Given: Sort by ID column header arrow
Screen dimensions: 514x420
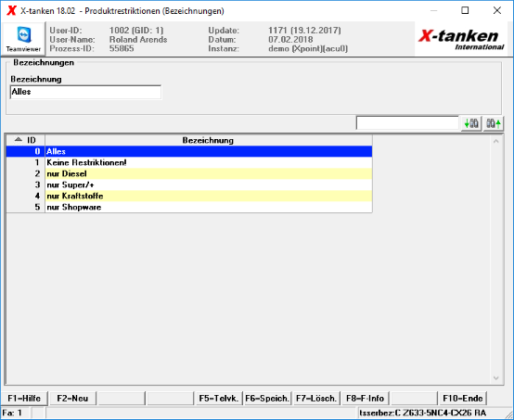Looking at the screenshot, I should coord(19,140).
